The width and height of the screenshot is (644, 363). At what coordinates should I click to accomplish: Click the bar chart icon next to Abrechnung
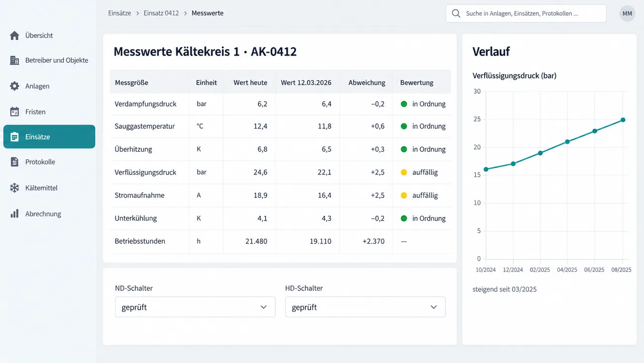(15, 214)
